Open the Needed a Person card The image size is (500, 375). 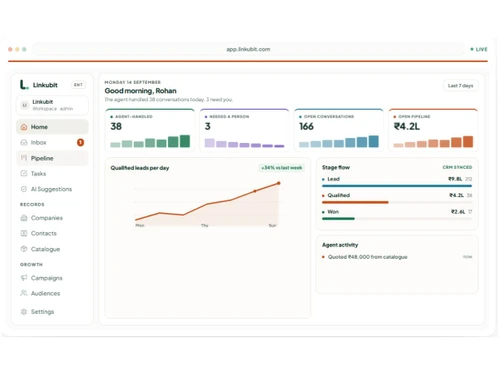(x=244, y=130)
